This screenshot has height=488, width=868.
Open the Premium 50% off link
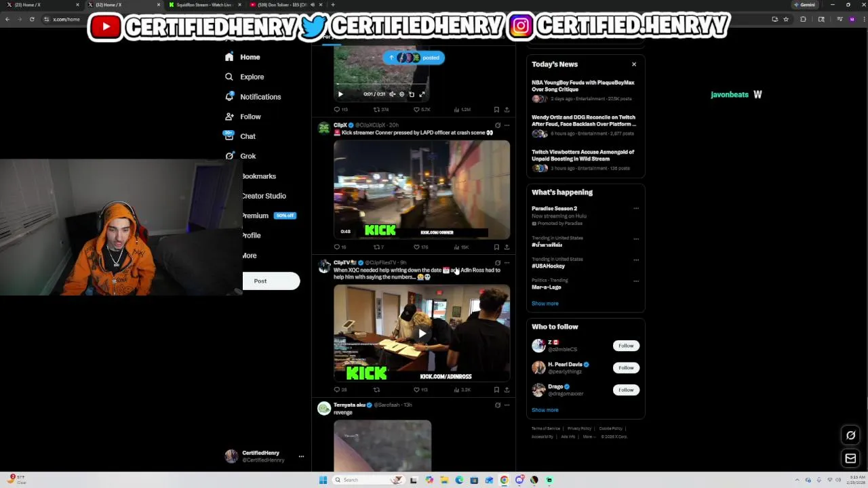pos(269,216)
